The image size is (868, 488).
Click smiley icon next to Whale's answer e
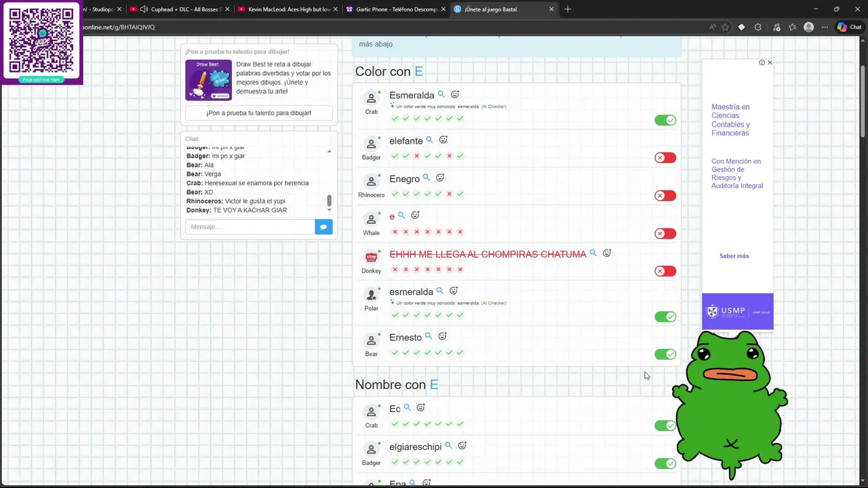point(416,216)
